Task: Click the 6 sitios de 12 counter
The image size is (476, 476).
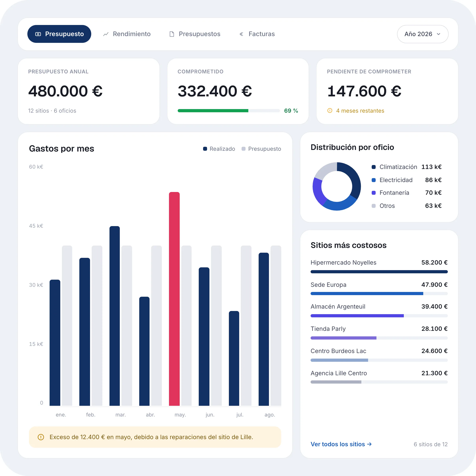Action: point(430,444)
